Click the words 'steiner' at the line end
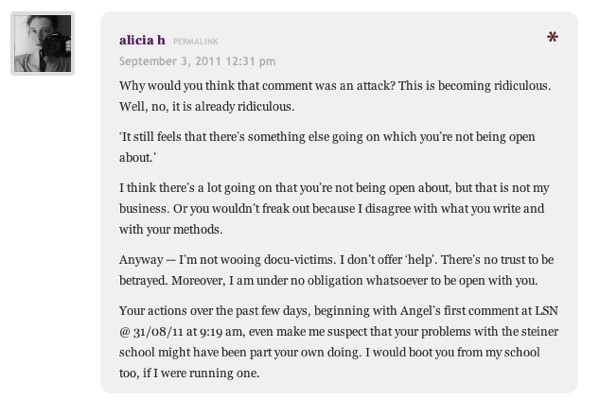 [540, 331]
